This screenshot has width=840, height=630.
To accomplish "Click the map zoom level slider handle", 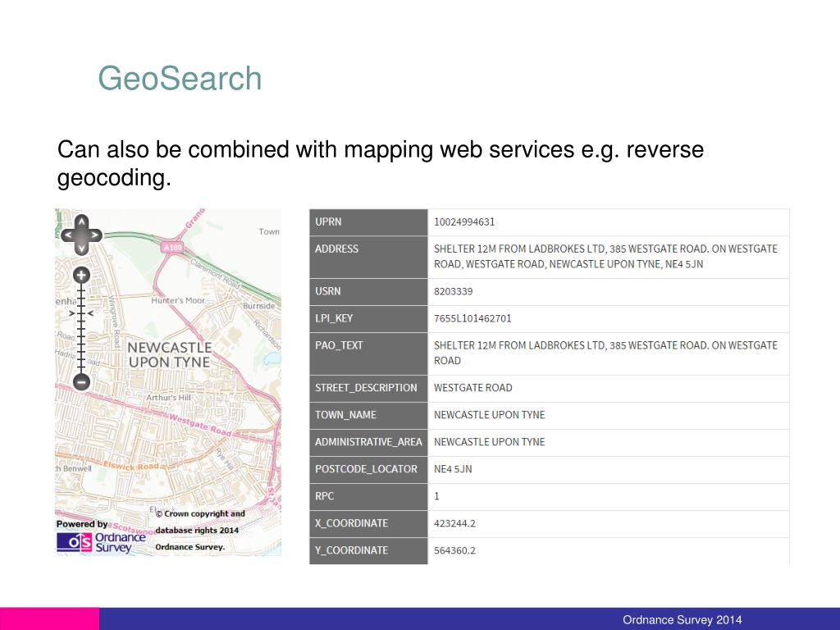I will (x=81, y=313).
